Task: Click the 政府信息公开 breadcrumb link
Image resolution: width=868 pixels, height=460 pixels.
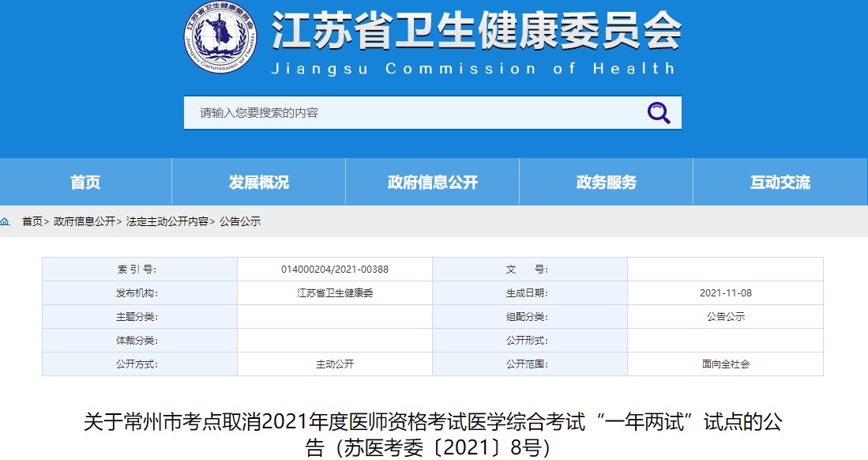Action: (85, 222)
